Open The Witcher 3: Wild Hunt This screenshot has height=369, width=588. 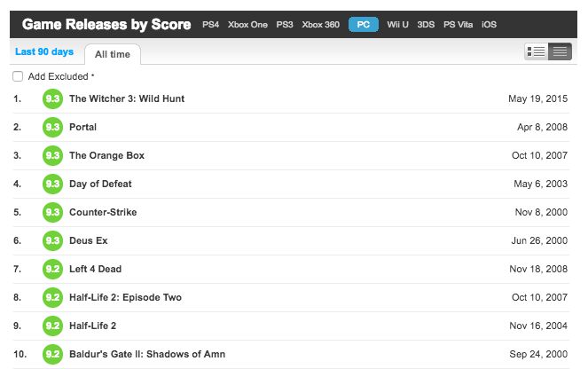pos(127,98)
